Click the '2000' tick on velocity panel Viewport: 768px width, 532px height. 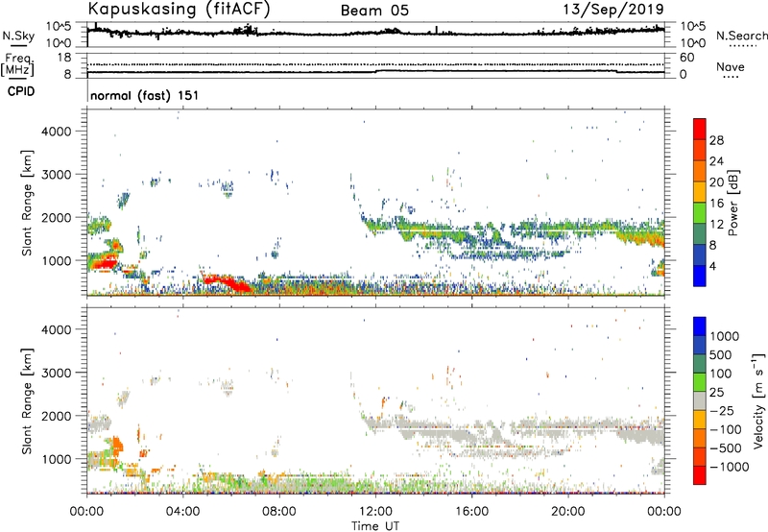56,416
